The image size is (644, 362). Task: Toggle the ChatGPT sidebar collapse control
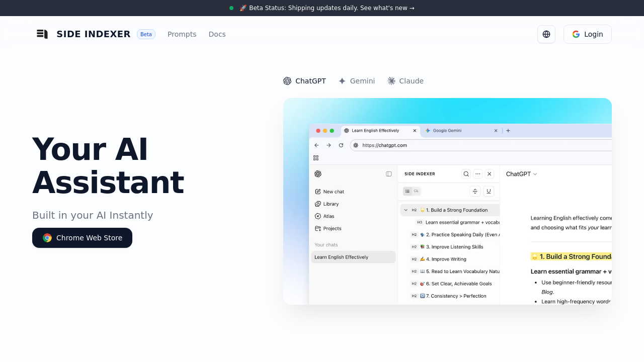point(388,173)
